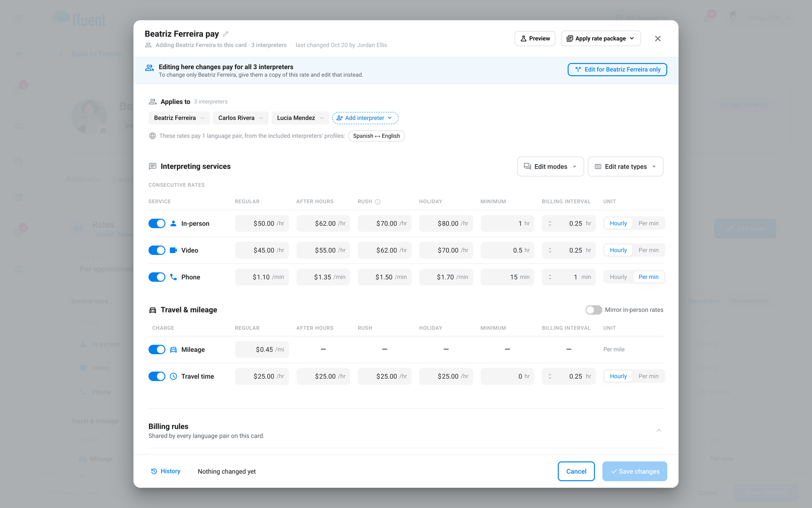The width and height of the screenshot is (812, 508).
Task: Click the Phone holiday rate field
Action: 446,277
